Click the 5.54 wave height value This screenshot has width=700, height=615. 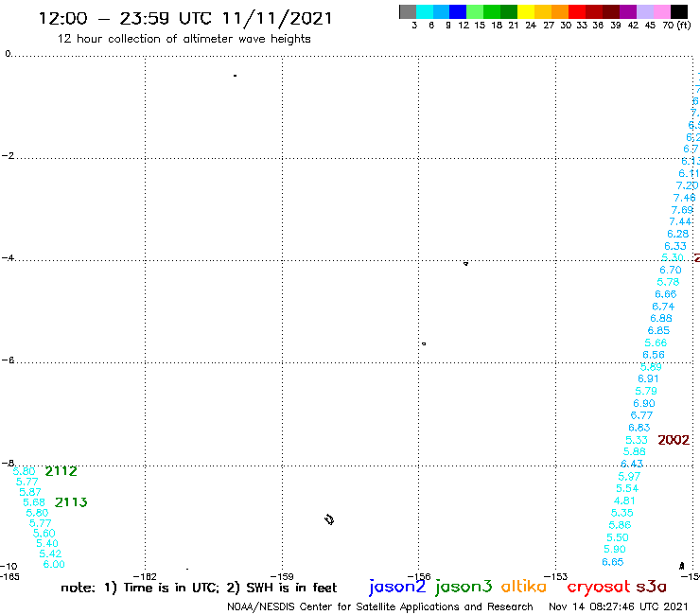pos(627,488)
